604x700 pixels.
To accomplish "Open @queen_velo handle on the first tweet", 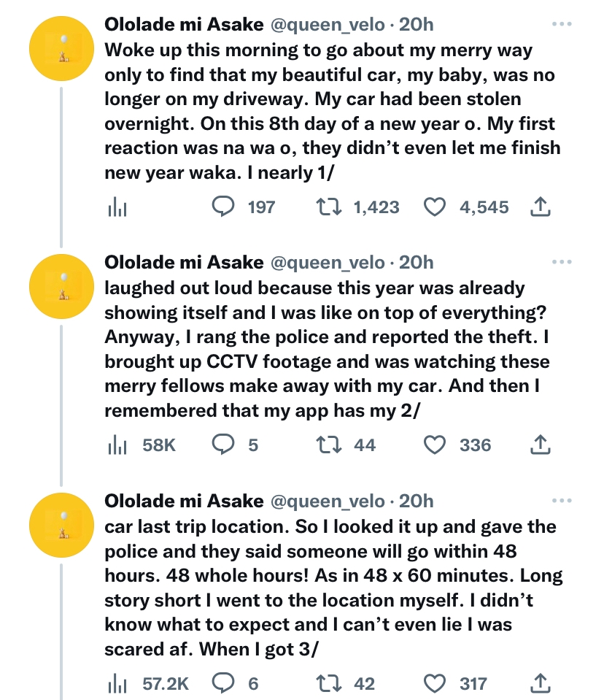I will (x=328, y=25).
